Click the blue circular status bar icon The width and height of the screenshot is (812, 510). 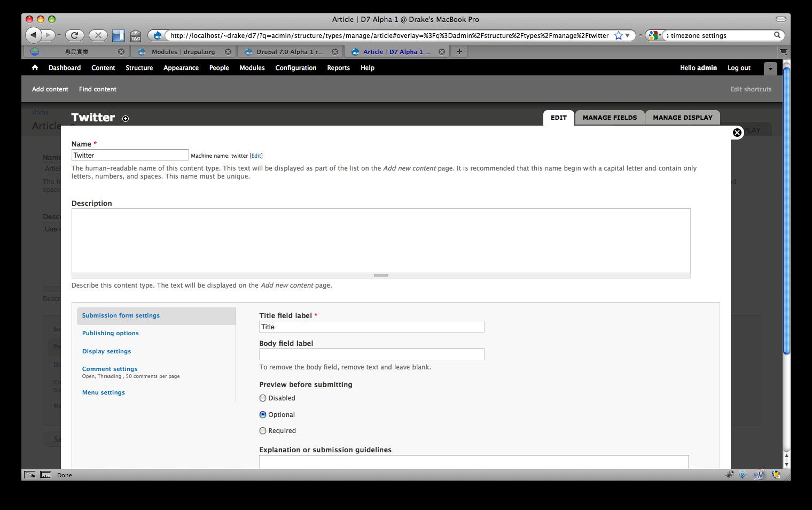pyautogui.click(x=743, y=475)
